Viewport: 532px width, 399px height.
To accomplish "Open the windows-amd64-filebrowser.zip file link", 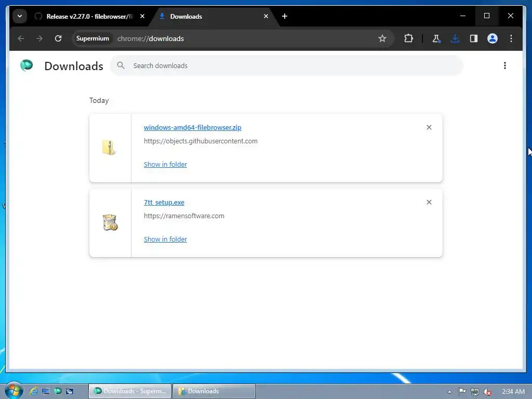I will [192, 128].
